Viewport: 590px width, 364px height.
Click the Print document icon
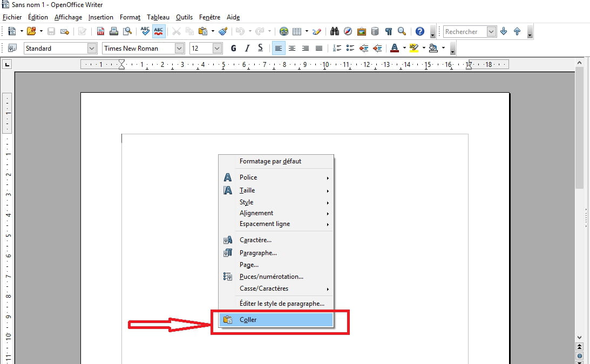(x=114, y=32)
